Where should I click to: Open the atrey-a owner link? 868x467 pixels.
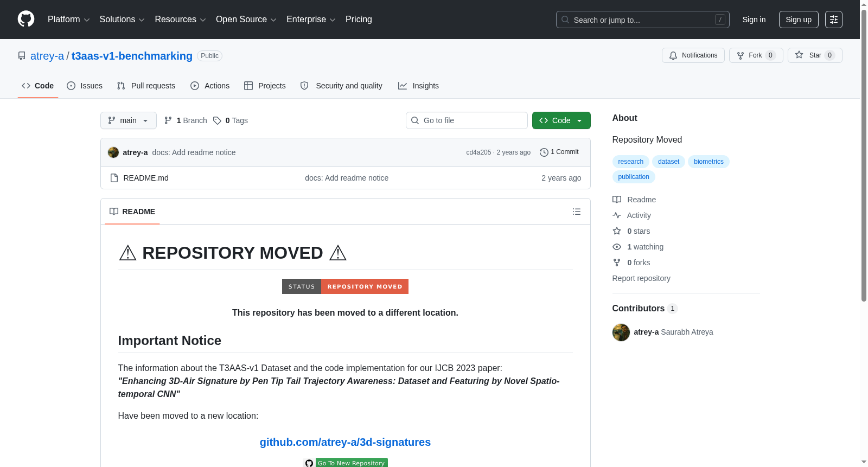(47, 56)
